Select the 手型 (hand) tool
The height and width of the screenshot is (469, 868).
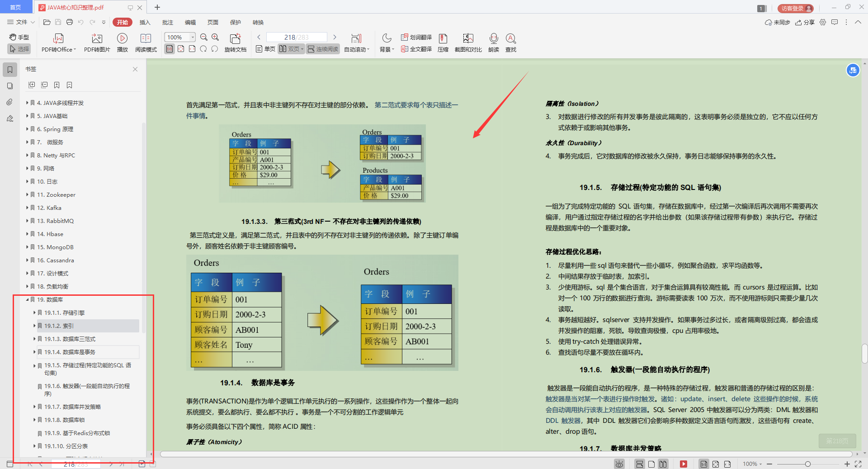tap(19, 37)
